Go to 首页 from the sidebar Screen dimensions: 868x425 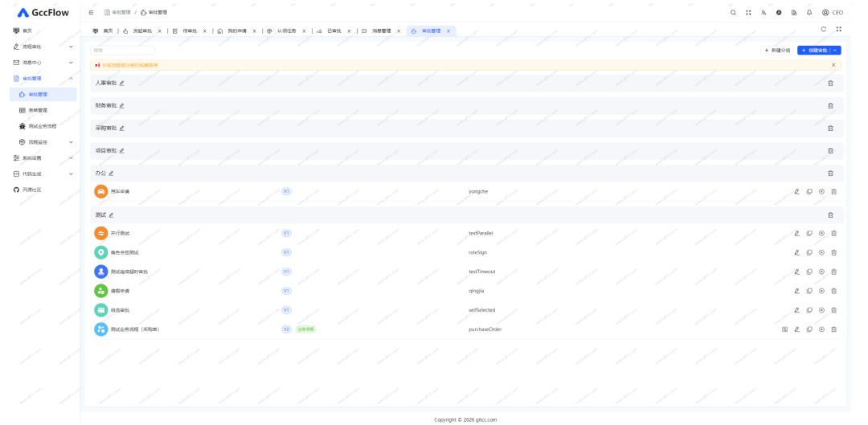pos(43,31)
